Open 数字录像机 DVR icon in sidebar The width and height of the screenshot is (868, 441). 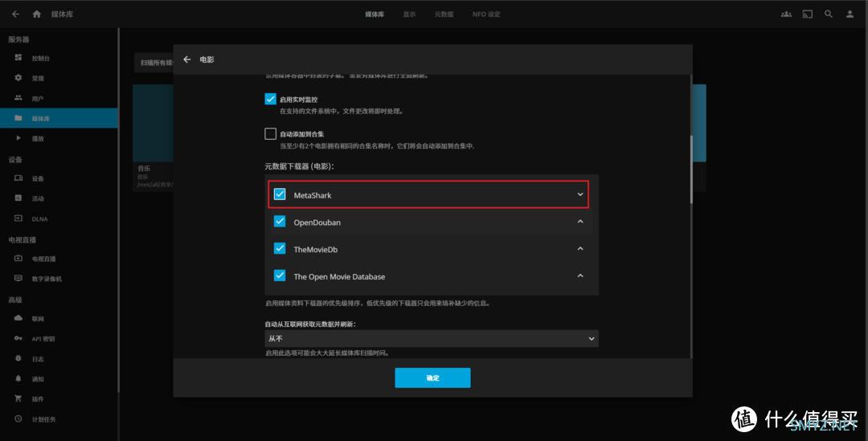point(18,278)
